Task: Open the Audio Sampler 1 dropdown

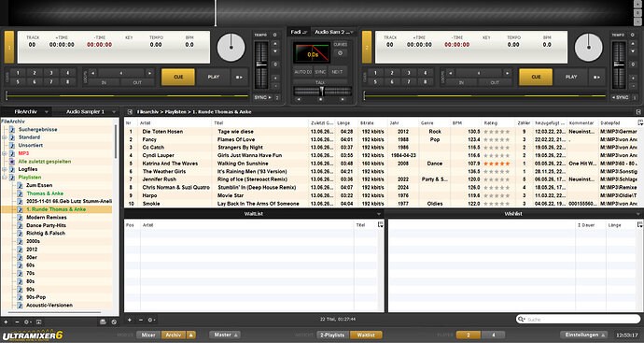Action: [114, 112]
